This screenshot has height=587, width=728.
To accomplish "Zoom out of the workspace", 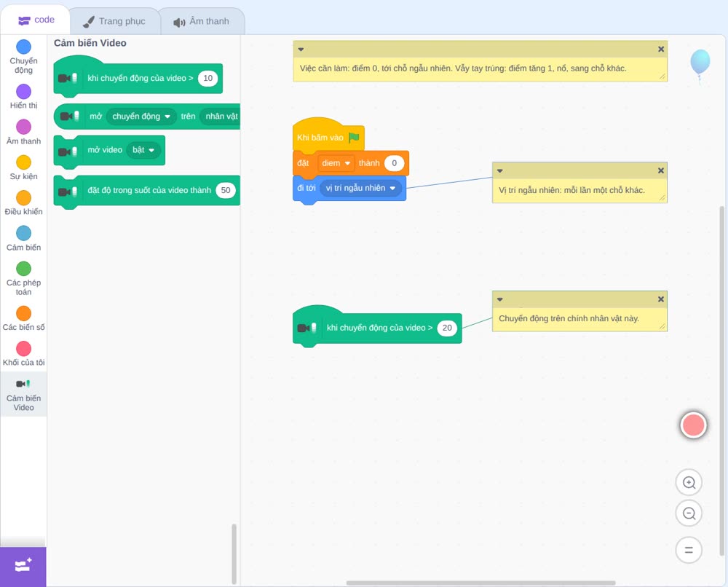I will point(689,513).
